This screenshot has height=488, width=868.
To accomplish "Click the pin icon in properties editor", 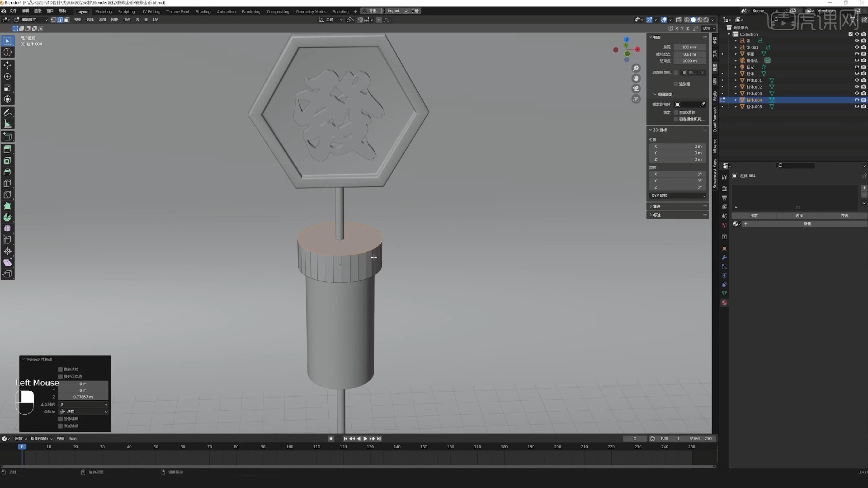I will 864,176.
